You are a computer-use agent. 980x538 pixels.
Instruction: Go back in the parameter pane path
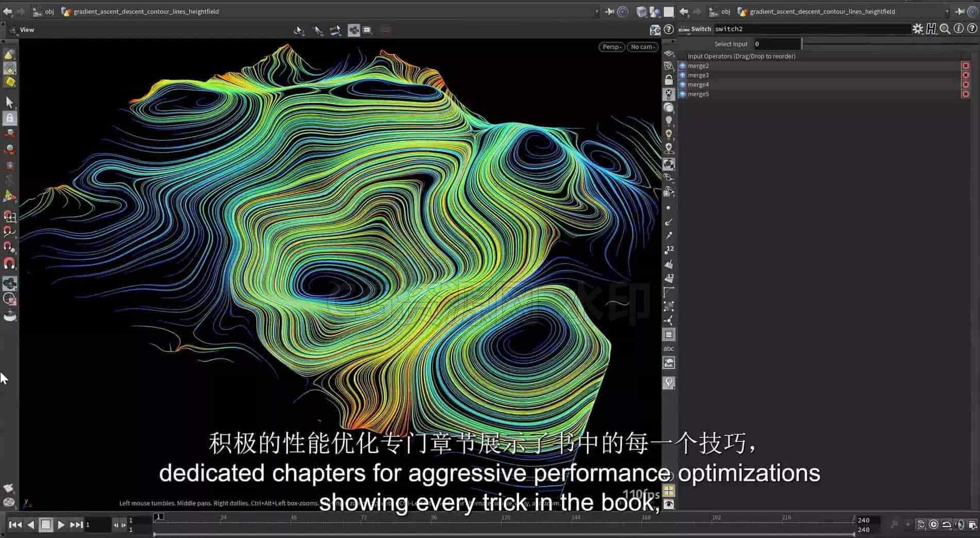click(x=684, y=11)
